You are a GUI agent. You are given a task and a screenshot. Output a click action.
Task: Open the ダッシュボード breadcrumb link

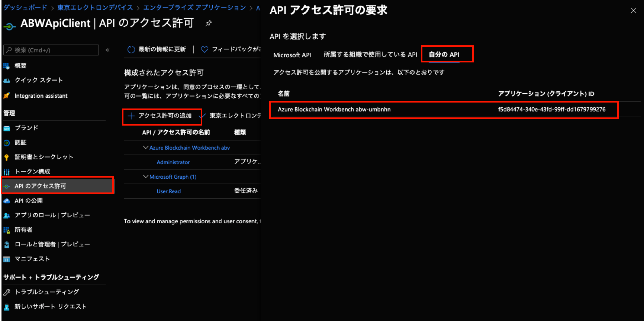(x=25, y=7)
